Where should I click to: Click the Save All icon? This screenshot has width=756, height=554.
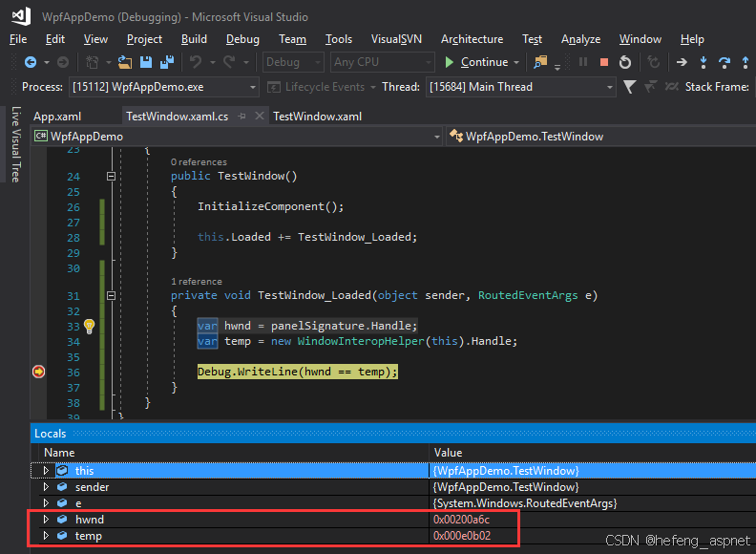pos(167,62)
